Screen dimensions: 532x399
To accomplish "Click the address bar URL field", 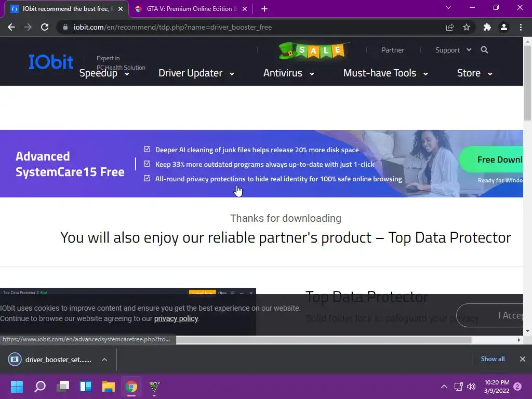I will coord(251,27).
